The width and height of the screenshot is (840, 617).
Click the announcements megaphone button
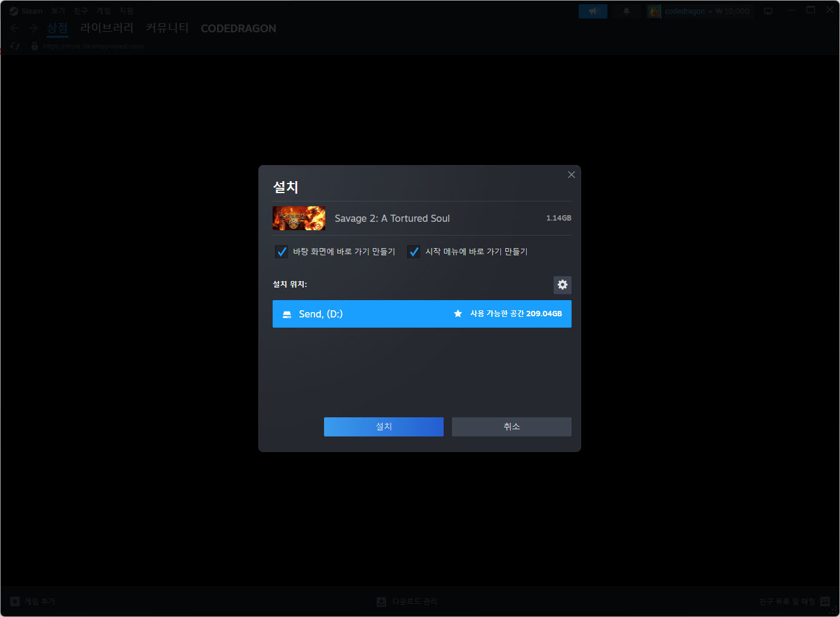click(x=593, y=11)
